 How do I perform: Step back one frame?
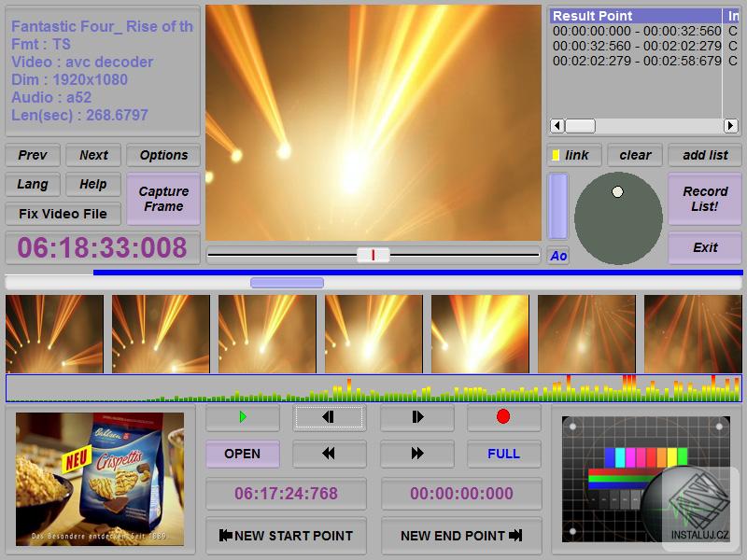[328, 417]
